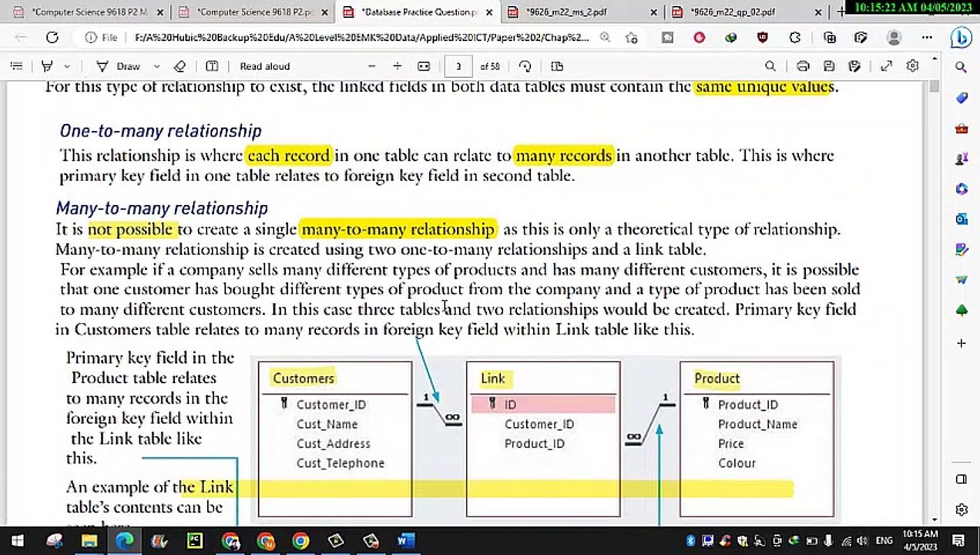
Task: Start Read aloud
Action: click(264, 66)
